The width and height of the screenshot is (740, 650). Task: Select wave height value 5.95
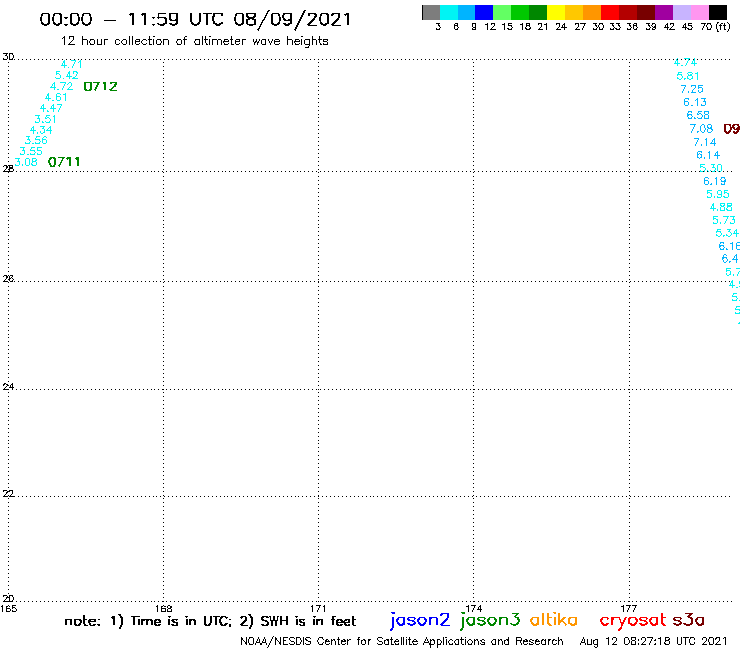[x=717, y=194]
